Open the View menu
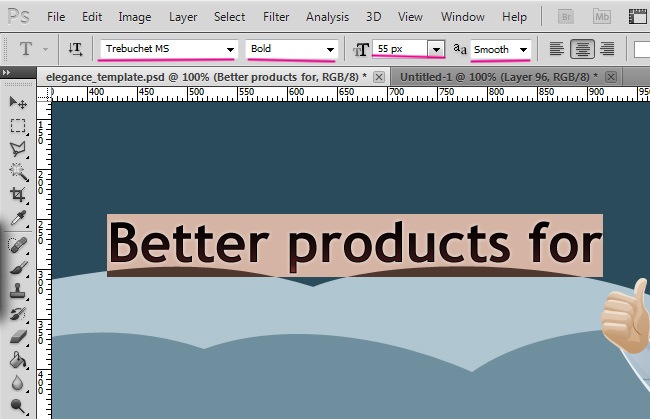This screenshot has width=650, height=419. click(x=410, y=17)
